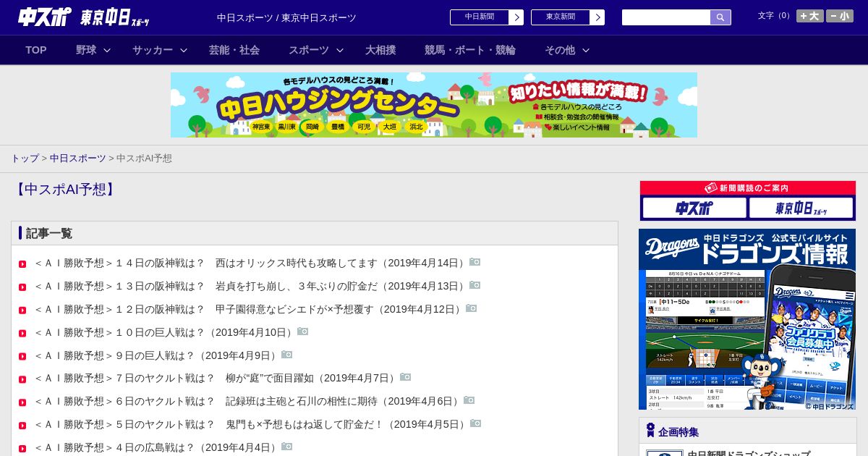Open the 野球 menu label

click(x=86, y=50)
